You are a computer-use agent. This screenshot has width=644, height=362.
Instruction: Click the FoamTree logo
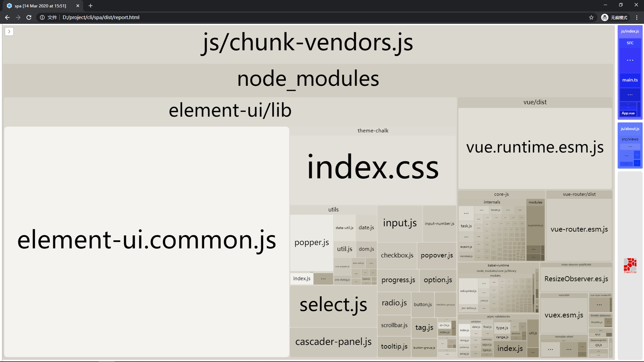(x=630, y=265)
